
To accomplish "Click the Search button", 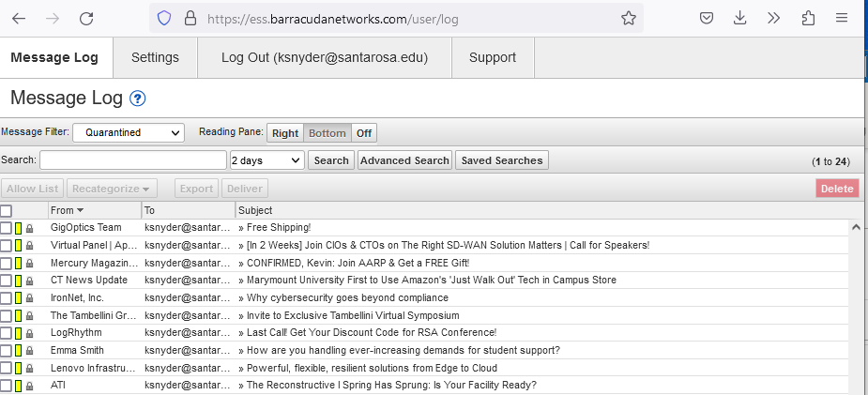I will (331, 160).
